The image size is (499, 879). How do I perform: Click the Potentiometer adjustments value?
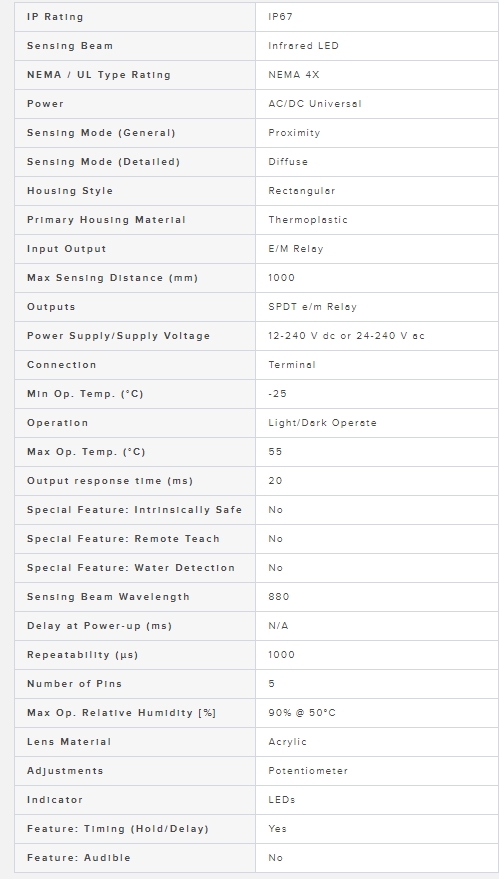(308, 771)
